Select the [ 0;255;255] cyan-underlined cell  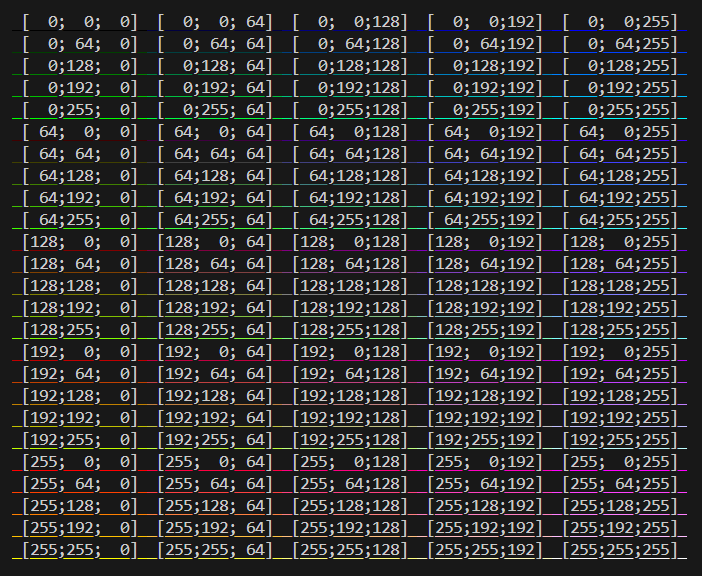tap(620, 110)
